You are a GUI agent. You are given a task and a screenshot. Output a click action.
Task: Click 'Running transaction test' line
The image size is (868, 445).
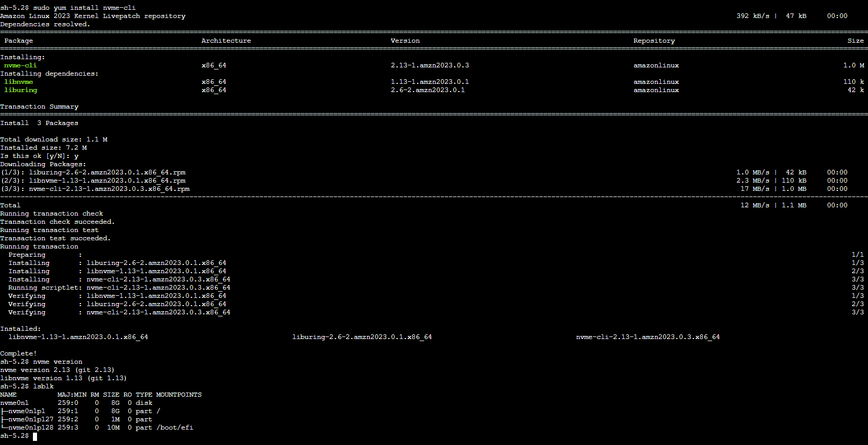(x=49, y=230)
